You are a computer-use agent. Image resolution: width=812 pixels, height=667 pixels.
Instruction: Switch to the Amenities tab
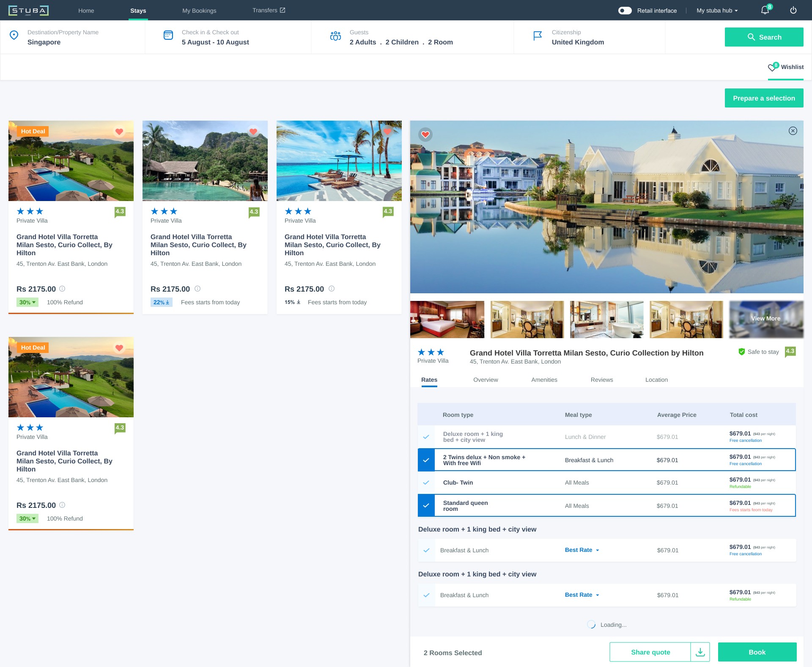544,380
